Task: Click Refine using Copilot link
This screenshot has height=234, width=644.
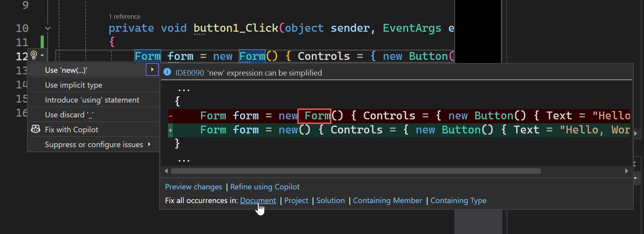Action: (265, 187)
